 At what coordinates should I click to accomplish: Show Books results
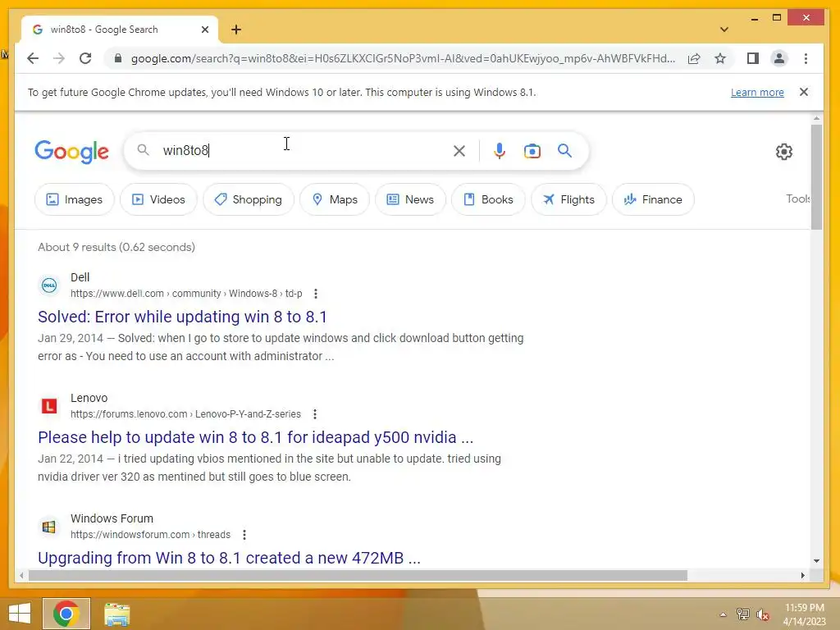pos(488,199)
